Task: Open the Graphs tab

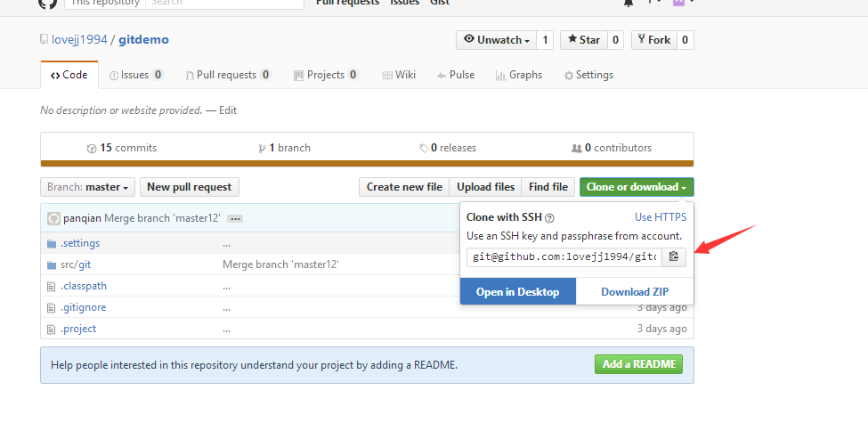Action: point(519,75)
